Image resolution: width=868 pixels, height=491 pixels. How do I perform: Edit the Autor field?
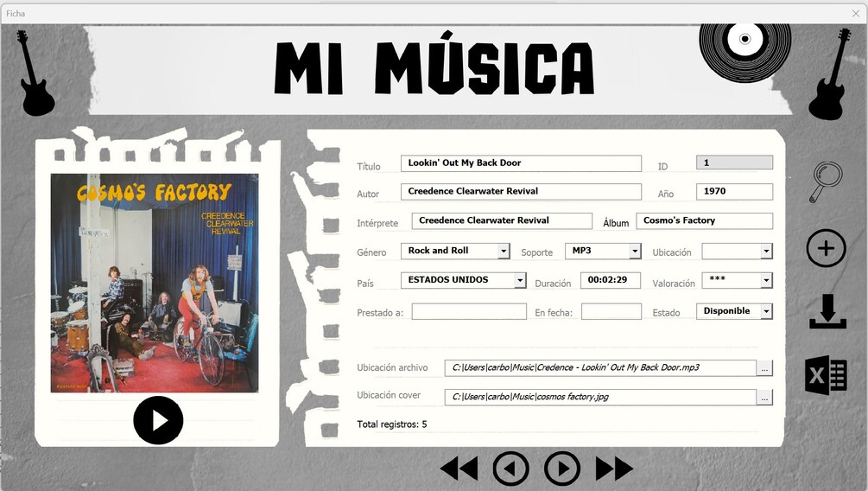pyautogui.click(x=521, y=192)
